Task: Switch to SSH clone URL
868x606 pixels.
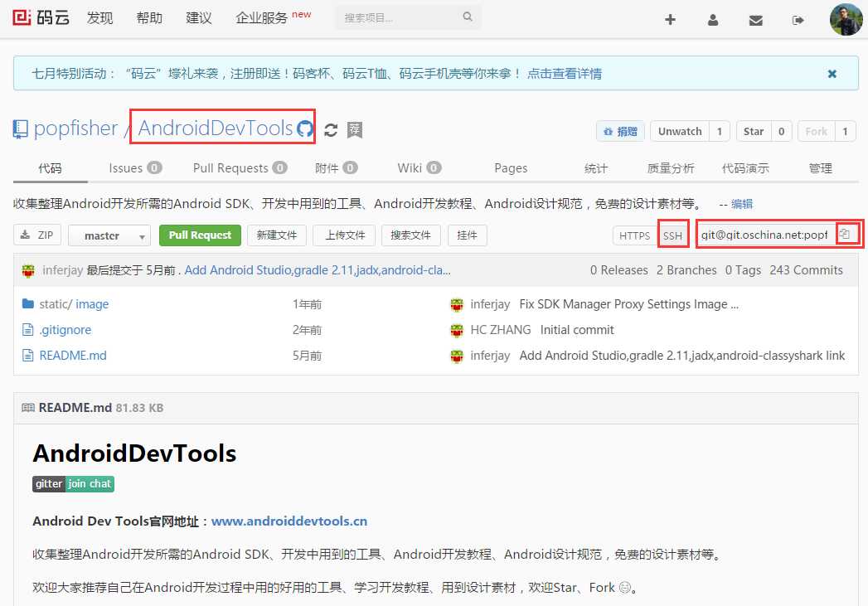Action: [672, 235]
